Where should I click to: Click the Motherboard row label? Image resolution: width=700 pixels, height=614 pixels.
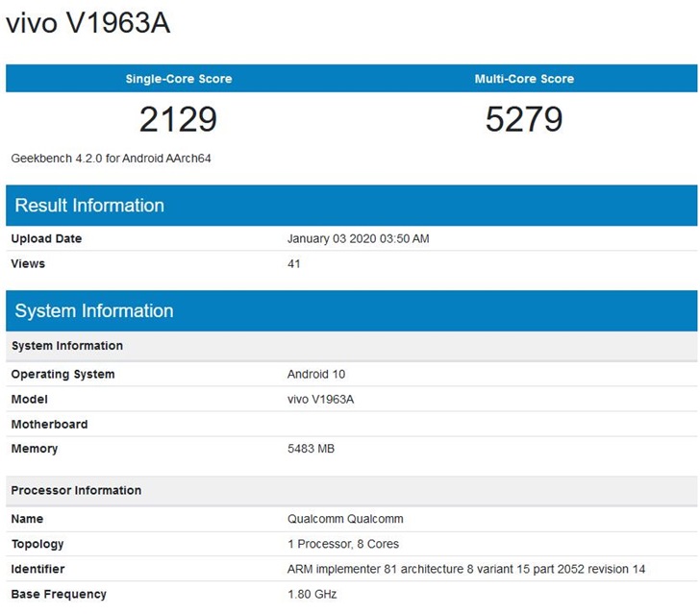coord(49,424)
